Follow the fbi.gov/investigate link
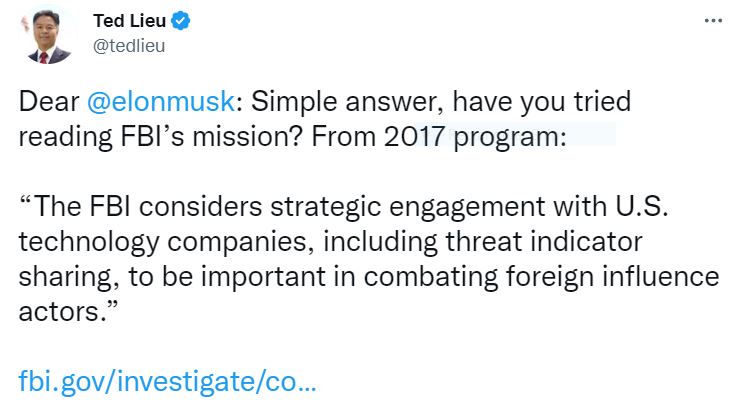Screen dimensions: 735x410 click(x=168, y=381)
